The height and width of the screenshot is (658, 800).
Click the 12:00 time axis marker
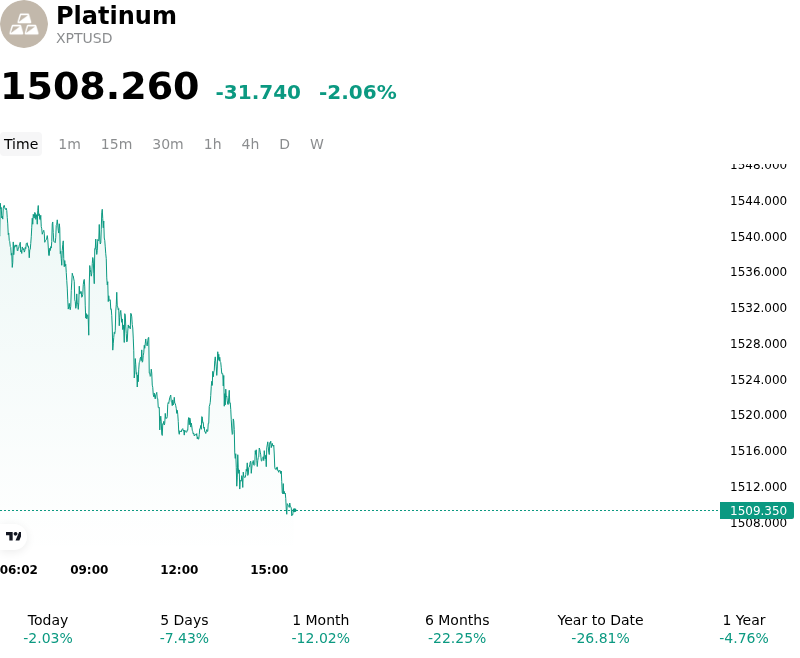point(179,570)
